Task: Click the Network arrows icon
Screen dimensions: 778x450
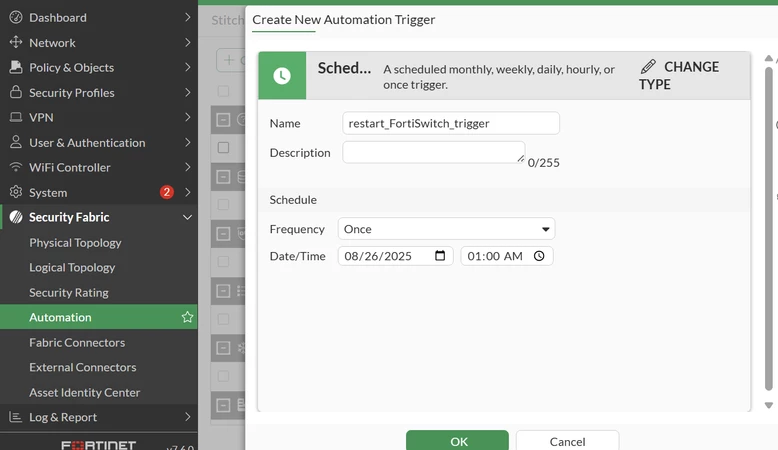Action: point(16,42)
